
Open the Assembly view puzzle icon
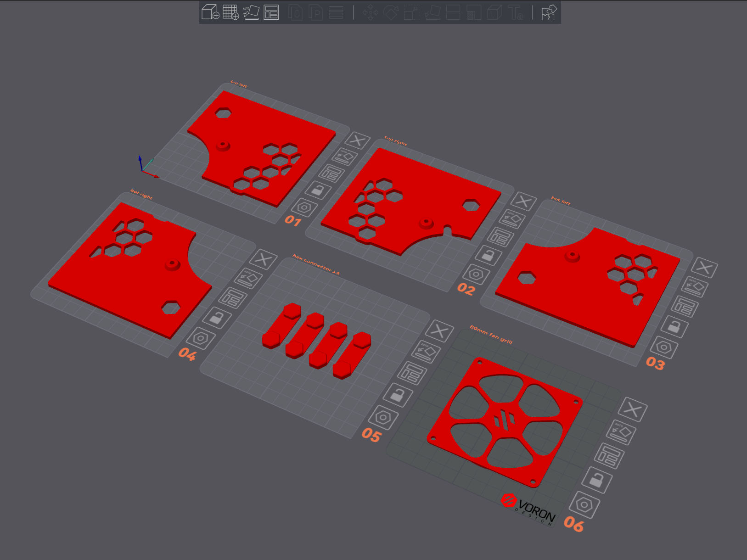pos(549,12)
